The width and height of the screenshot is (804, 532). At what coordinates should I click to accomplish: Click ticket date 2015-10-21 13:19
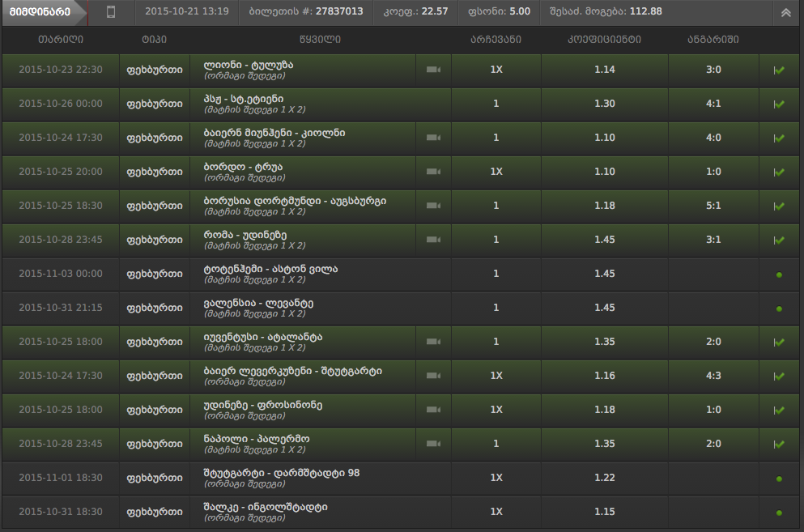click(x=187, y=11)
